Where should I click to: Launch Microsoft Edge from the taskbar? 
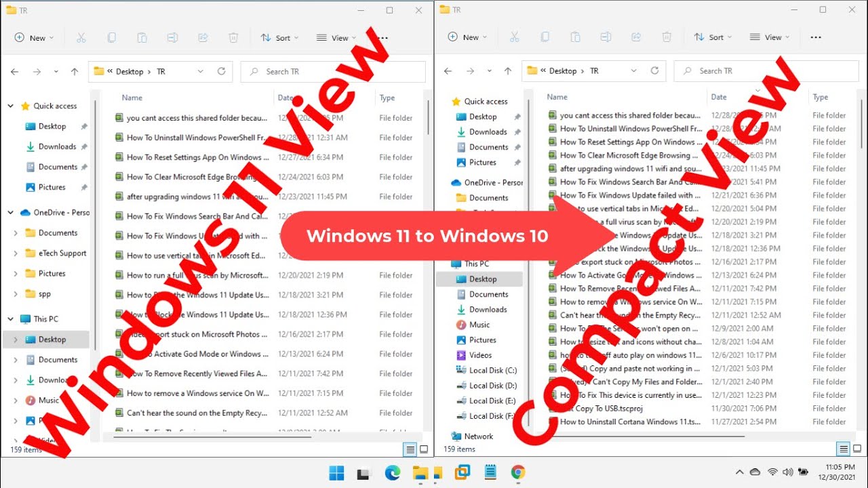tap(393, 472)
